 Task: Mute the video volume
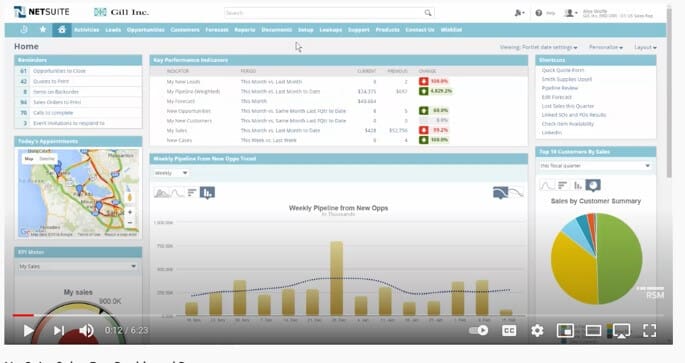pos(86,330)
